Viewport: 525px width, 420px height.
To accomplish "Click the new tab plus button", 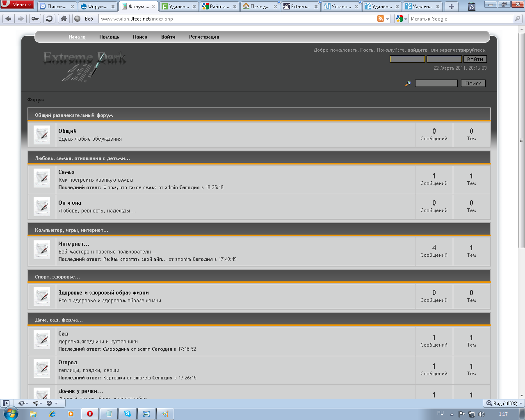I will pos(451,6).
